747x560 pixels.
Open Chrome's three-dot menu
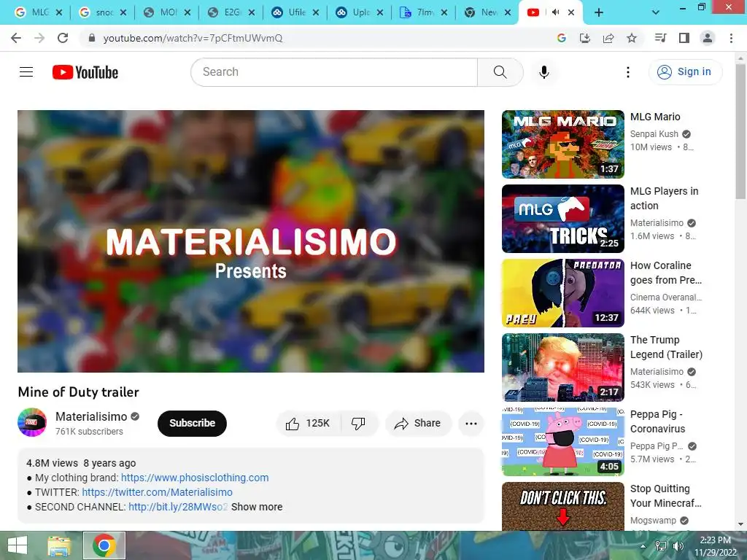coord(731,38)
